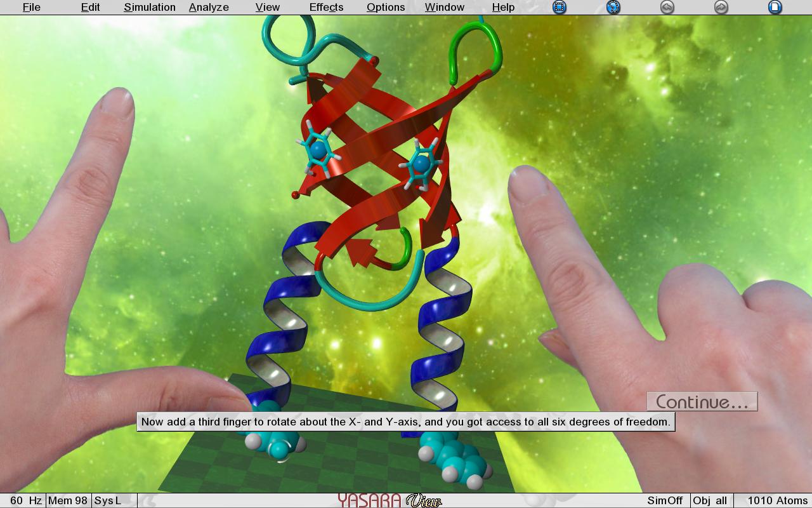
Task: Open the Effects menu
Action: click(x=327, y=8)
